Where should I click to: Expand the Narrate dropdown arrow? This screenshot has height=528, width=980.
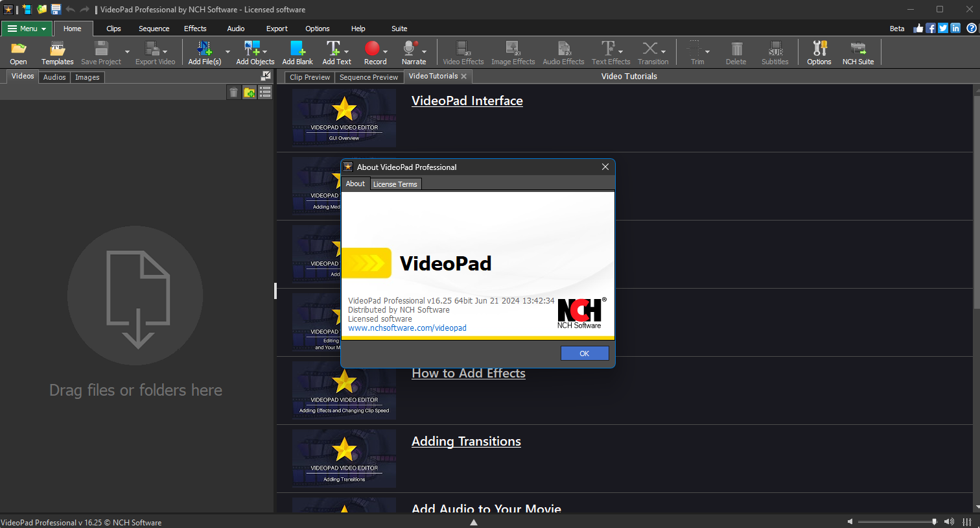tap(425, 52)
